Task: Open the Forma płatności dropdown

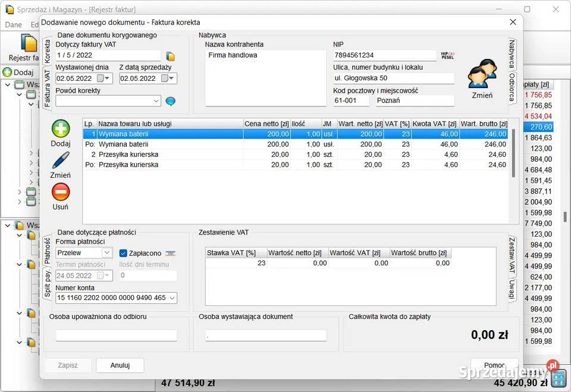Action: [106, 253]
